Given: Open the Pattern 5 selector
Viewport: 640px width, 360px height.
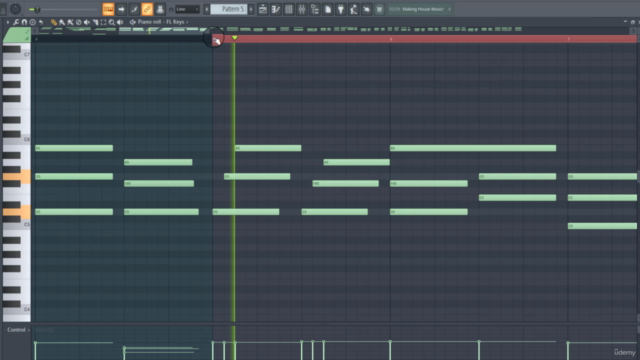Looking at the screenshot, I should tap(229, 9).
